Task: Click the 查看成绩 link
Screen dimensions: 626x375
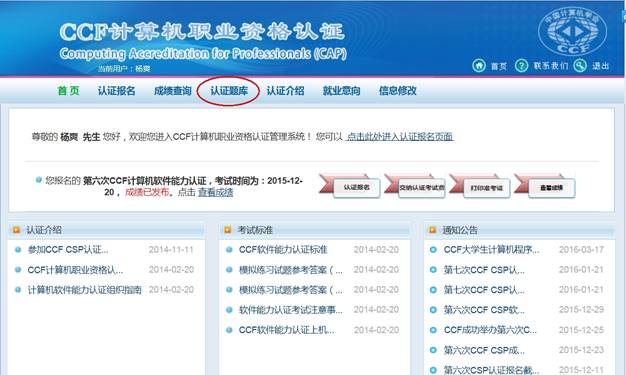Action: click(x=216, y=192)
